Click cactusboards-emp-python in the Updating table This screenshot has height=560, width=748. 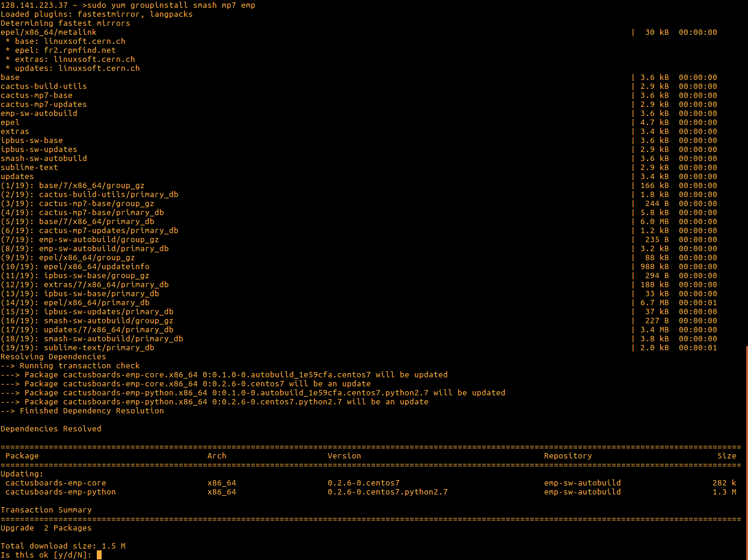coord(60,492)
